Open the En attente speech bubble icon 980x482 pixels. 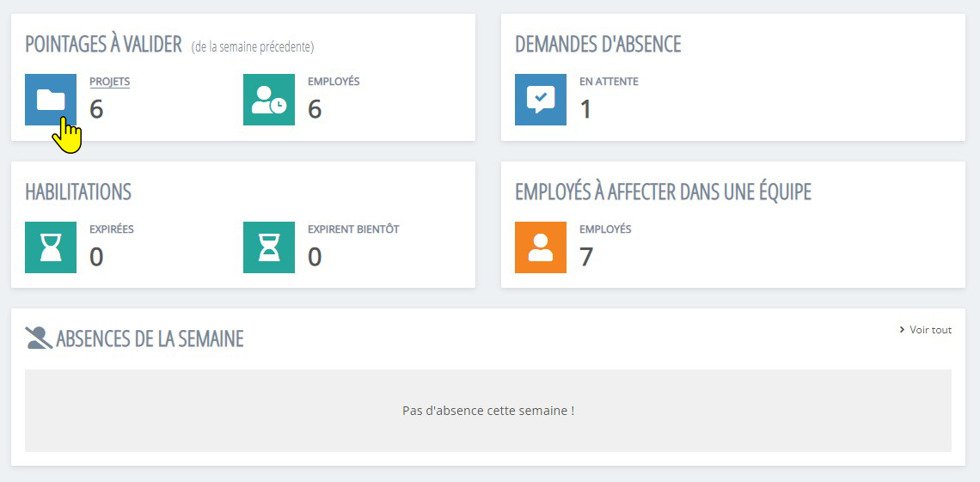(x=541, y=100)
